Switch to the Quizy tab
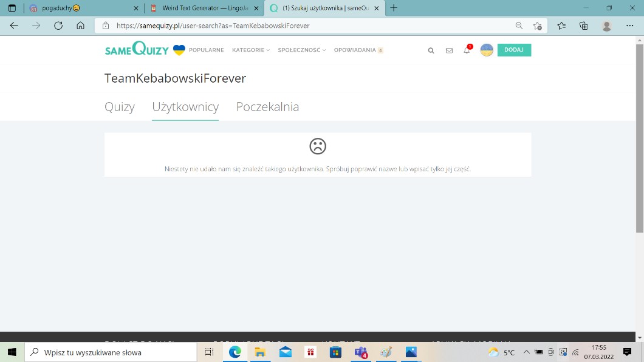 [120, 107]
